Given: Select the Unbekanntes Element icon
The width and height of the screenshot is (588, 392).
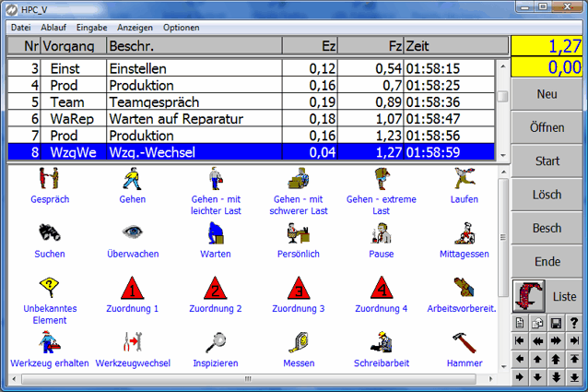Looking at the screenshot, I should tap(50, 287).
